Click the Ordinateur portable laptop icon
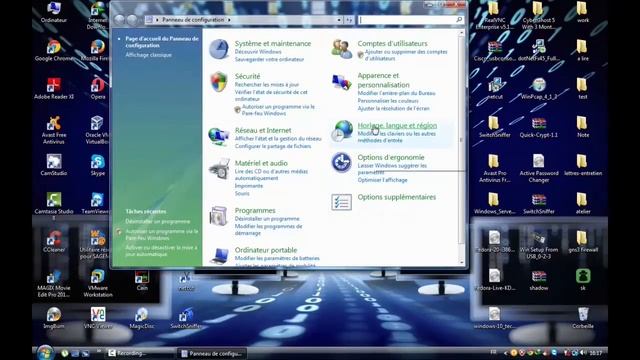Screen dimensions: 640x360 (x=220, y=256)
